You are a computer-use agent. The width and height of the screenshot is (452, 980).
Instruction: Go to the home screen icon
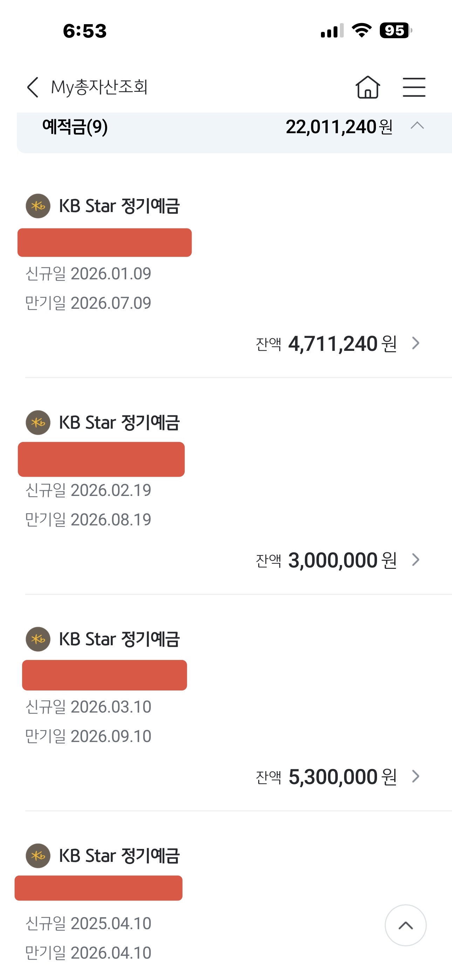[368, 87]
